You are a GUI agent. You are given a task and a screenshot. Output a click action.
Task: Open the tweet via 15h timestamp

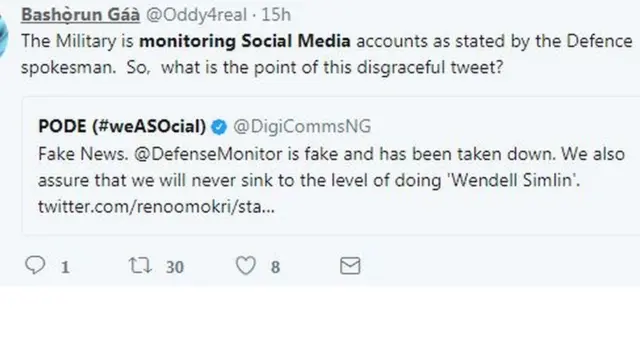(276, 15)
